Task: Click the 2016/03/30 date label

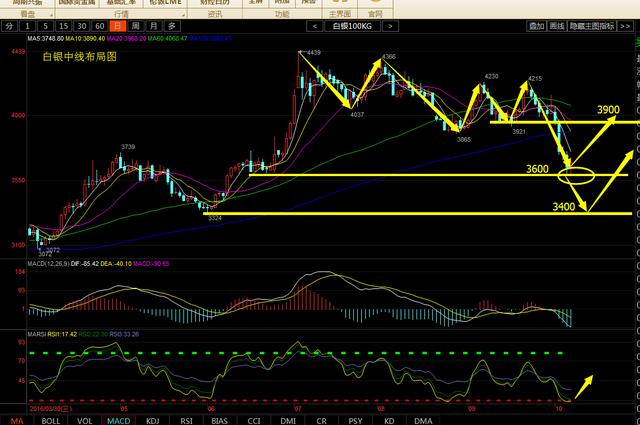Action: click(x=51, y=409)
